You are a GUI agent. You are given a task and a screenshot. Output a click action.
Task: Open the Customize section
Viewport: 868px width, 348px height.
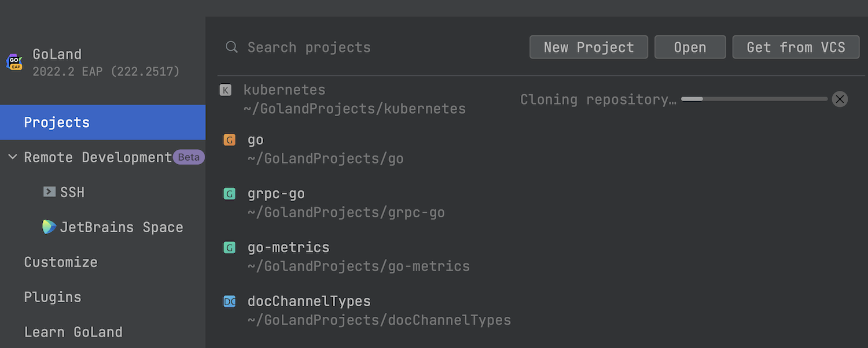click(61, 262)
